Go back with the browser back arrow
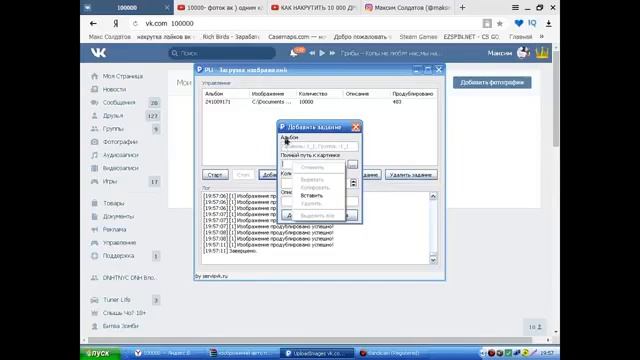The width and height of the screenshot is (640, 360). pyautogui.click(x=93, y=24)
